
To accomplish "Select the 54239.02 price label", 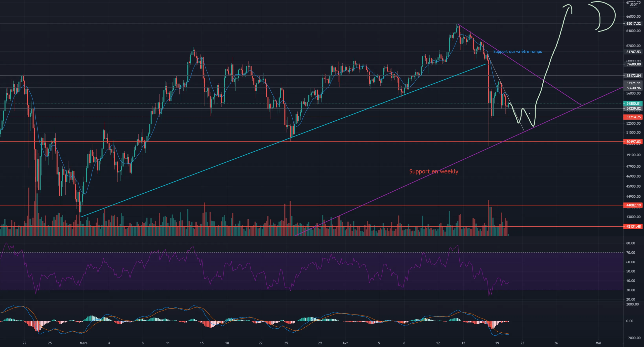I will click(x=633, y=109).
